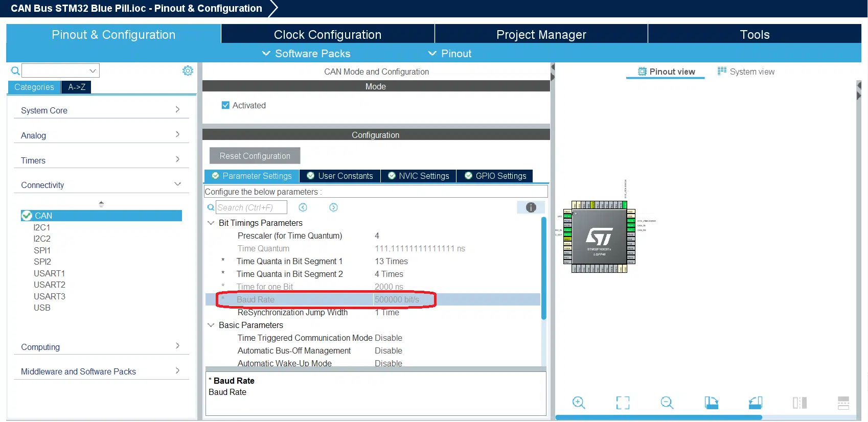Open the Tools tab

755,34
